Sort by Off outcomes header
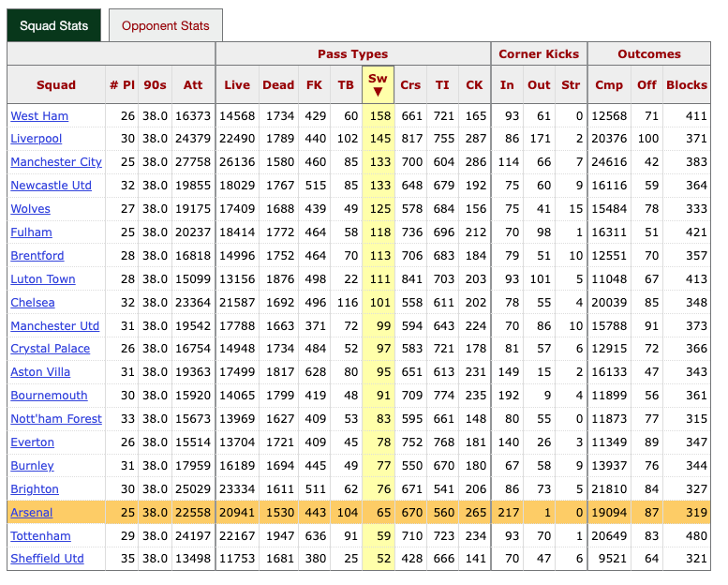The height and width of the screenshot is (585, 728). (646, 85)
